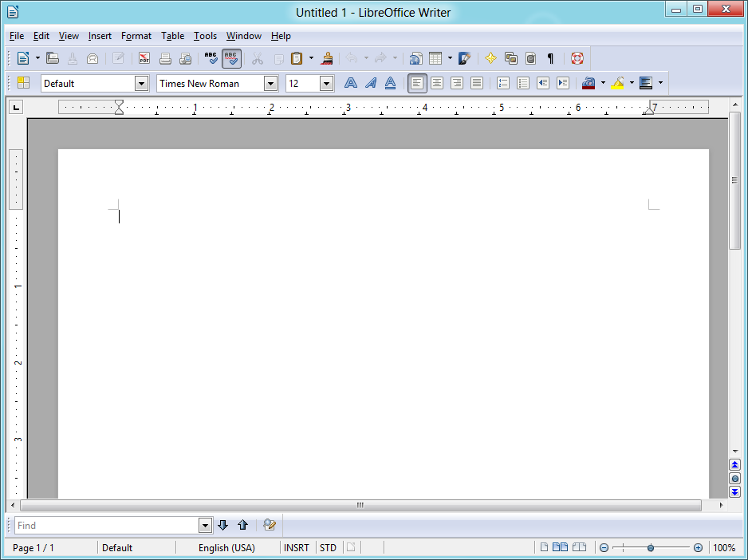The image size is (748, 560).
Task: Toggle Nonprinting Characters pilcrow
Action: 550,59
